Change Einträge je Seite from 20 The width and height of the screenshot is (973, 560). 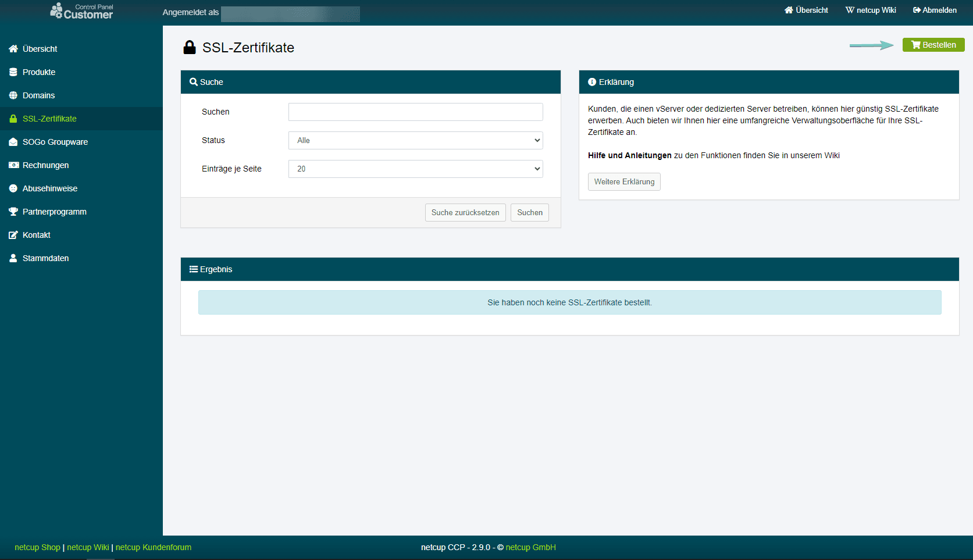(415, 169)
